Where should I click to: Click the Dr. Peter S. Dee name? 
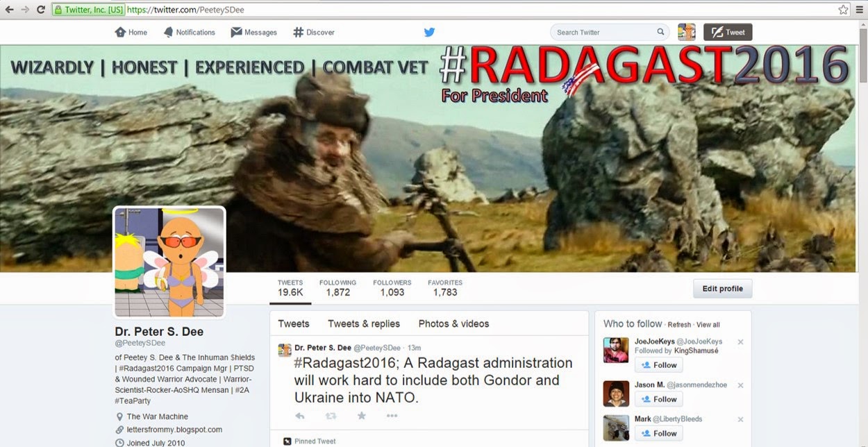[x=159, y=331]
